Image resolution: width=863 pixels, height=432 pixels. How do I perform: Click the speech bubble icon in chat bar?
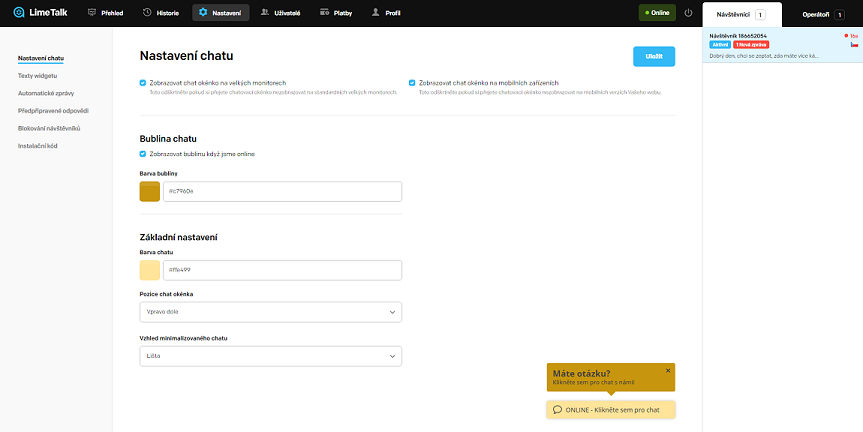[x=556, y=410]
